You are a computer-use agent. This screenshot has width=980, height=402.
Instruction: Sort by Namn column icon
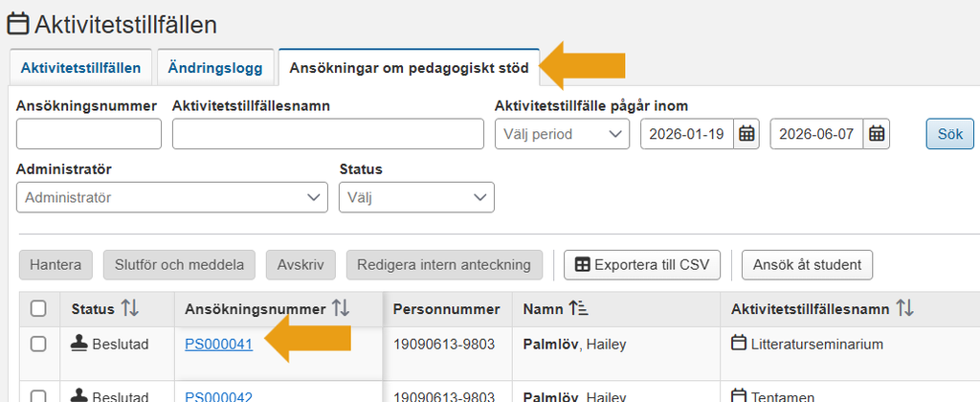579,308
